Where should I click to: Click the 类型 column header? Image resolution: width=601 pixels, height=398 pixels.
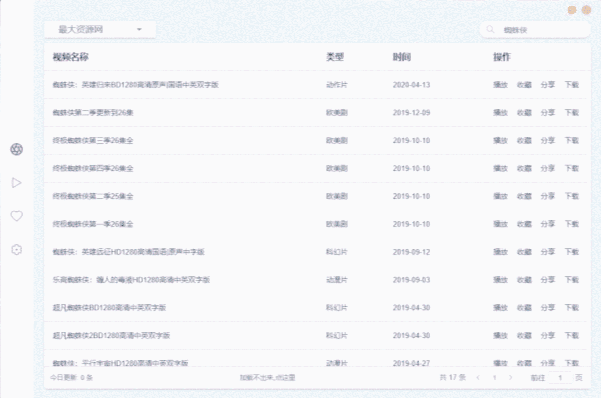tap(335, 57)
